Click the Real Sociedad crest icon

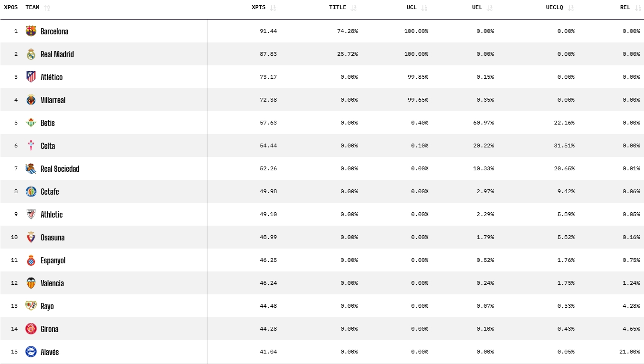[31, 168]
